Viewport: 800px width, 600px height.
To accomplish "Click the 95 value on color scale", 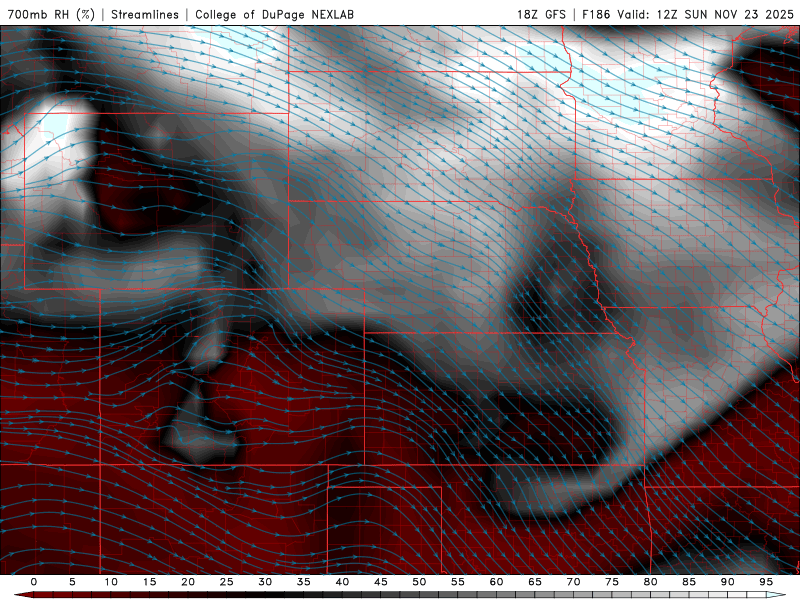I will click(766, 582).
